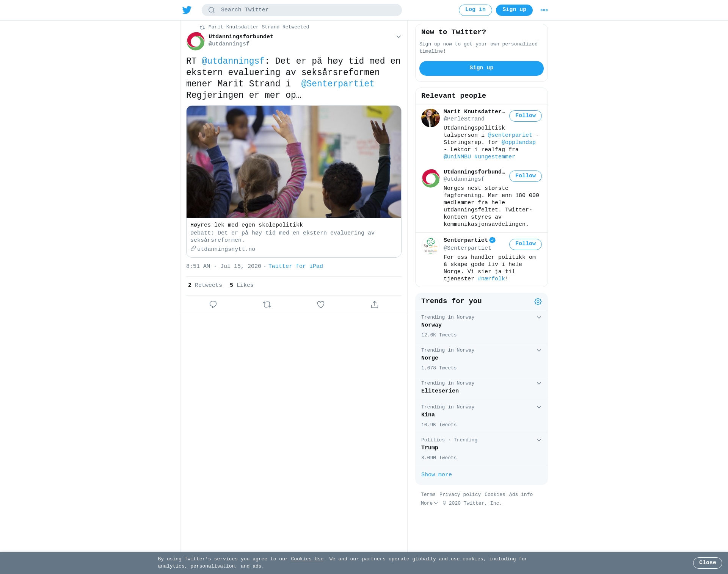
Task: Click the Log in button
Action: pyautogui.click(x=475, y=10)
